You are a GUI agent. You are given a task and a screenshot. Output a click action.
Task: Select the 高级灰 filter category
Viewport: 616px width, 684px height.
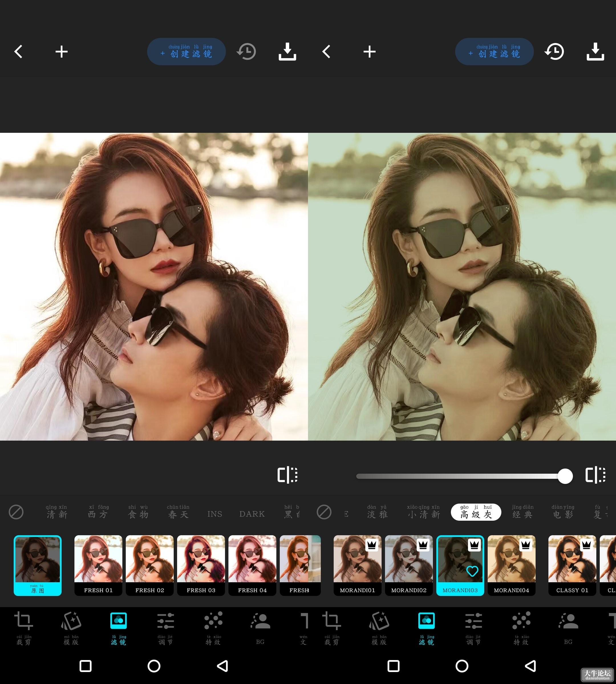click(x=476, y=512)
